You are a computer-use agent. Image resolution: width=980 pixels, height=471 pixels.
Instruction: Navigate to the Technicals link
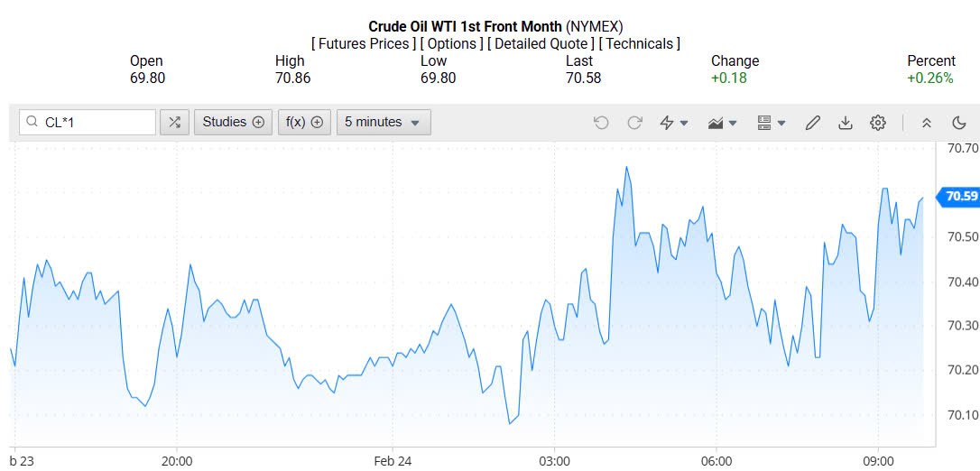pos(640,43)
